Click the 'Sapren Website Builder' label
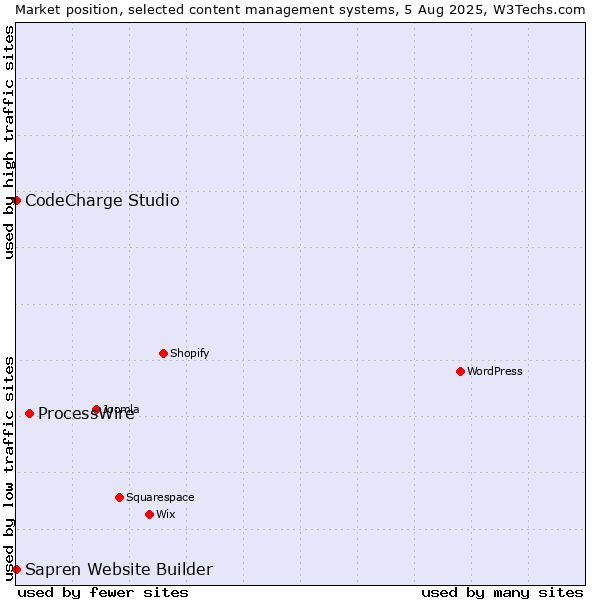 119,569
